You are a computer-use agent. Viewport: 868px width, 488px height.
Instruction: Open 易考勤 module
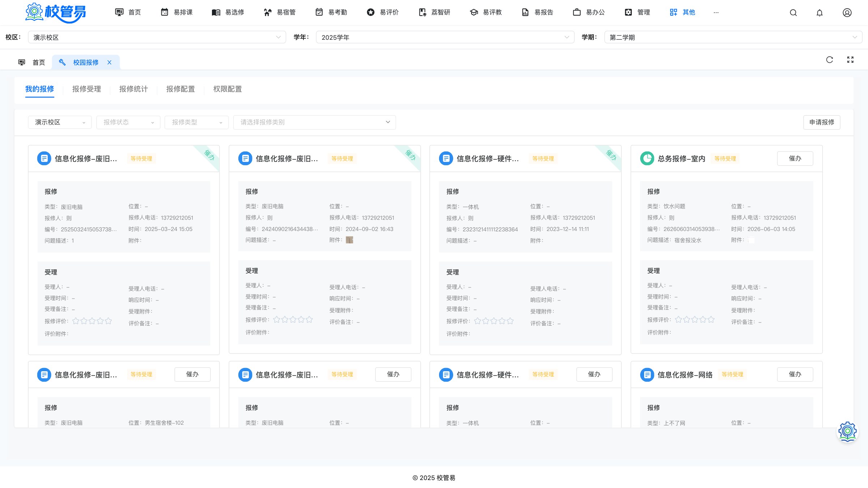click(331, 12)
